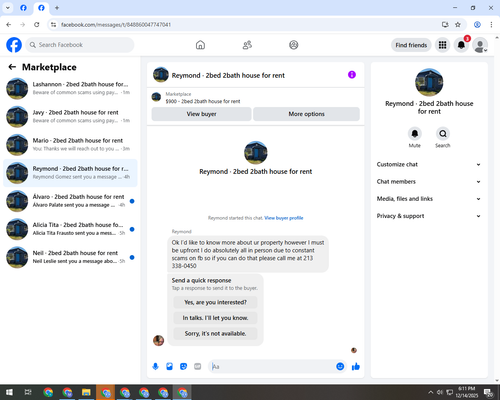
Task: Open the tab search dropdown arrow
Action: coord(8,8)
